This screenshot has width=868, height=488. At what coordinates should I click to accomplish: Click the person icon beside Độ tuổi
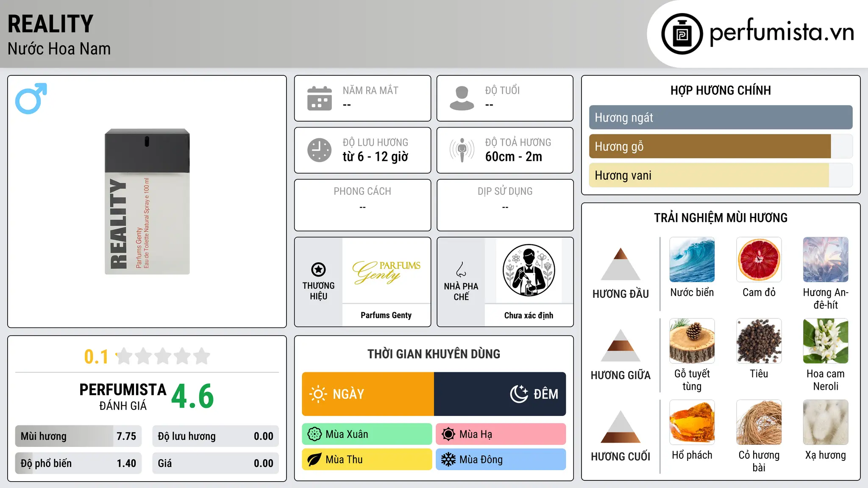pos(462,98)
